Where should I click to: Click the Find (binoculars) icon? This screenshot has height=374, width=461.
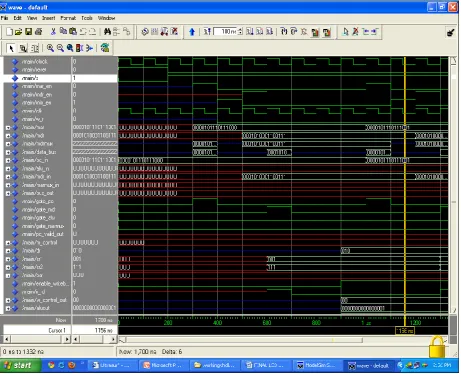click(x=107, y=32)
